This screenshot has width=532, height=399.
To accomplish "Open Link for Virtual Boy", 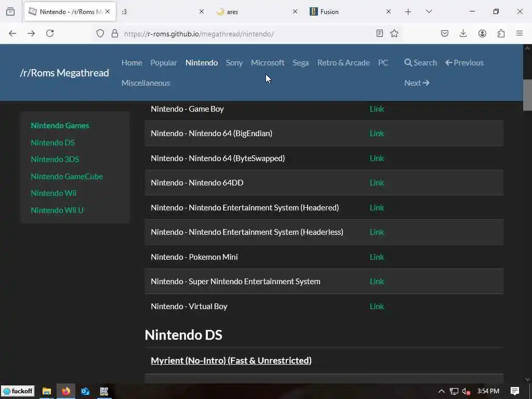I will [377, 306].
